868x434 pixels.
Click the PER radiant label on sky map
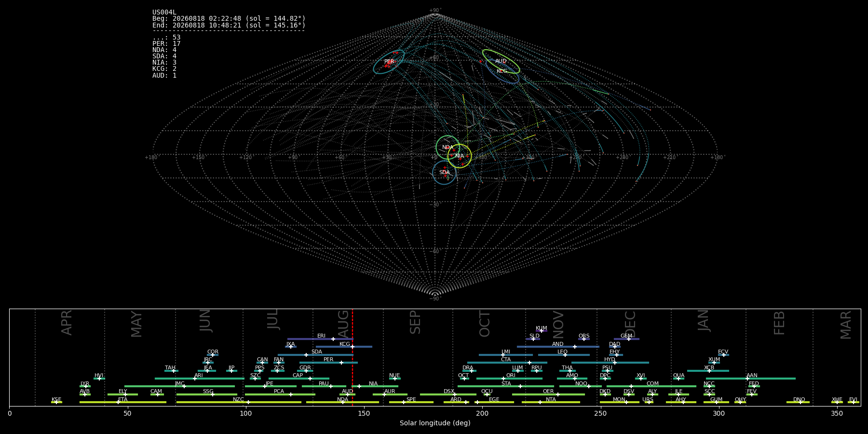[389, 61]
